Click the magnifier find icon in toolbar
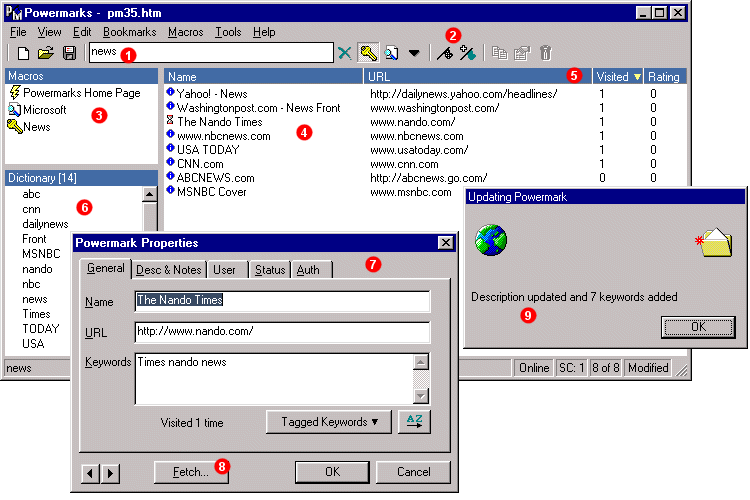Image resolution: width=750 pixels, height=500 pixels. point(392,53)
